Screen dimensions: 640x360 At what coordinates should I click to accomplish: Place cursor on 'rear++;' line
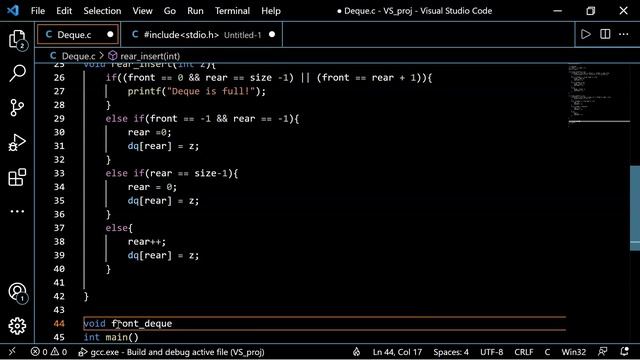pyautogui.click(x=147, y=242)
